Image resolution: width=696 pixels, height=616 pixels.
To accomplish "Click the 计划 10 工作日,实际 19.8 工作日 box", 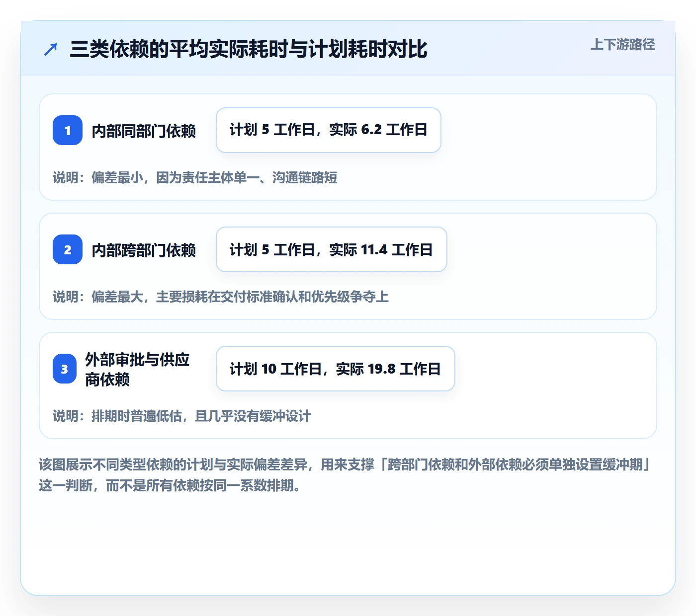I will (336, 369).
